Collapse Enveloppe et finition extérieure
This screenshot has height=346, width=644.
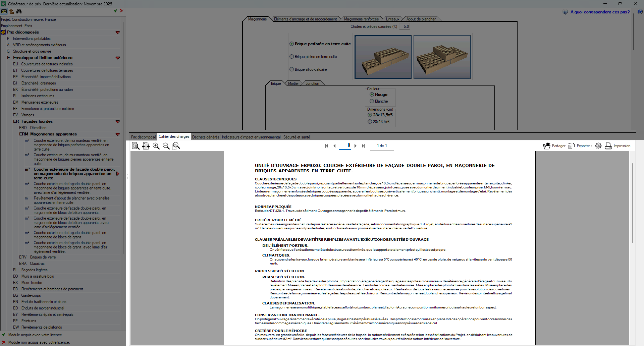pyautogui.click(x=118, y=58)
